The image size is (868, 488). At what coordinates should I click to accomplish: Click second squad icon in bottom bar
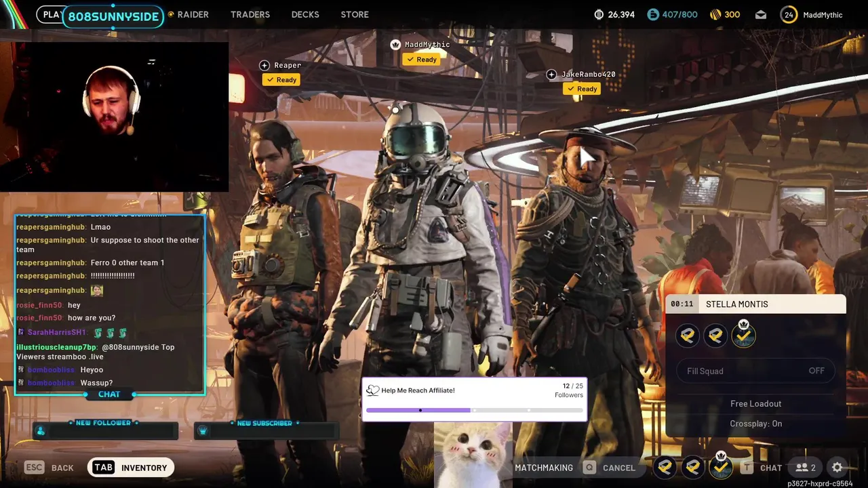[692, 467]
